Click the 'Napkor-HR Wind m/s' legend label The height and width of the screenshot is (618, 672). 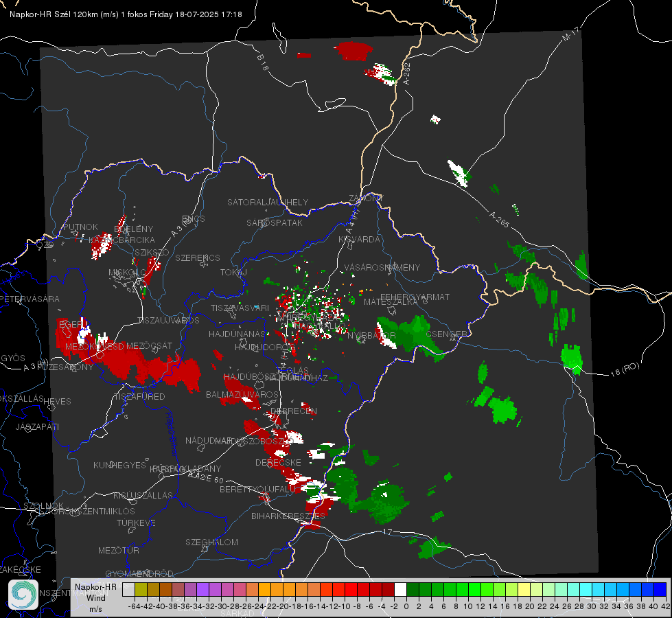[95, 598]
